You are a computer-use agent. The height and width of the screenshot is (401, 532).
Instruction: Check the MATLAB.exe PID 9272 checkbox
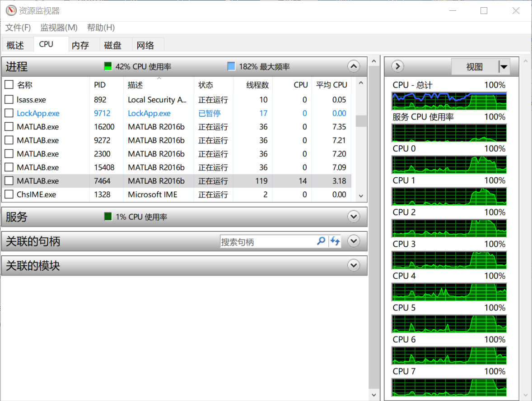9,140
